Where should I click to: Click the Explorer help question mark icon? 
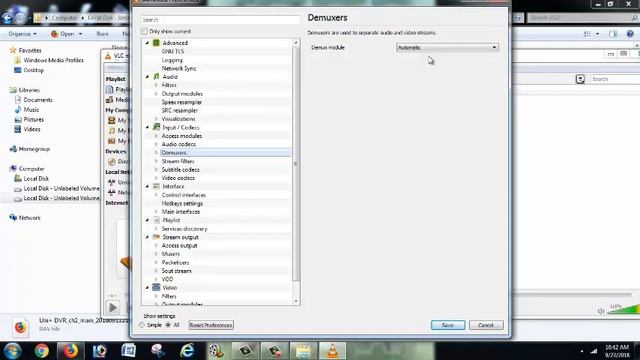[x=630, y=34]
